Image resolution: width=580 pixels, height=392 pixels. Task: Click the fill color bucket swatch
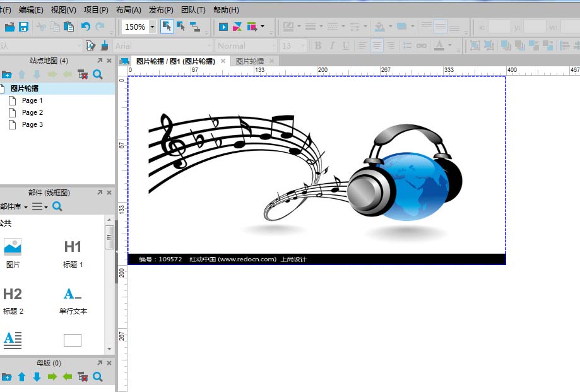[379, 27]
